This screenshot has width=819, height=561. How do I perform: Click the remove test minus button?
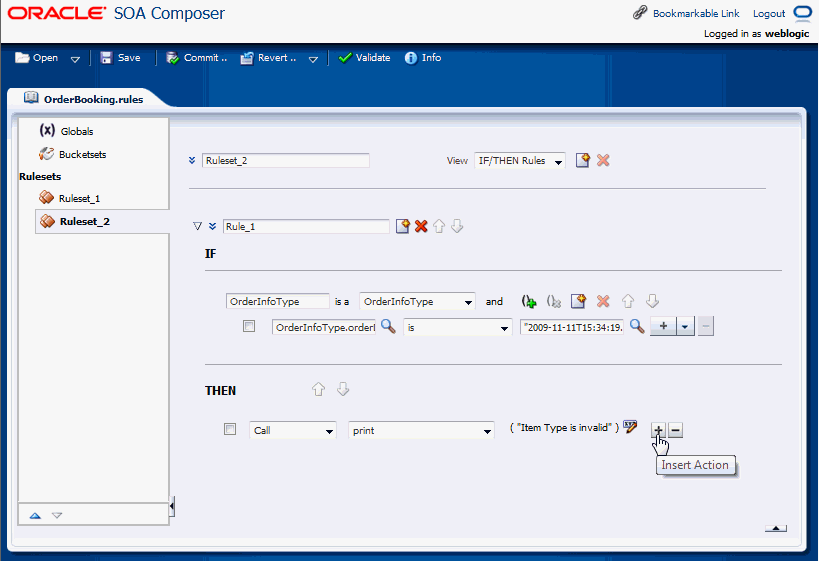[706, 326]
